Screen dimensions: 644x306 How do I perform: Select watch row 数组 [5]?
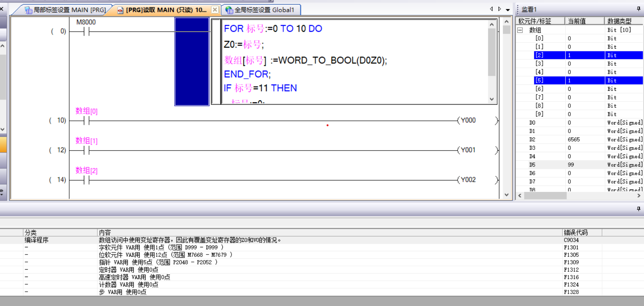(x=540, y=80)
